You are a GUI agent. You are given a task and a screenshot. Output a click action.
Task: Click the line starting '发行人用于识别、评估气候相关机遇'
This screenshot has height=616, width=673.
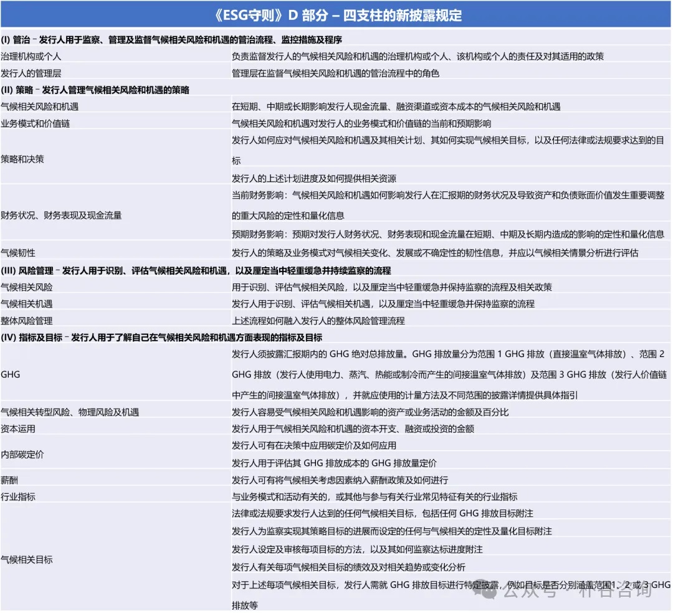click(x=383, y=304)
